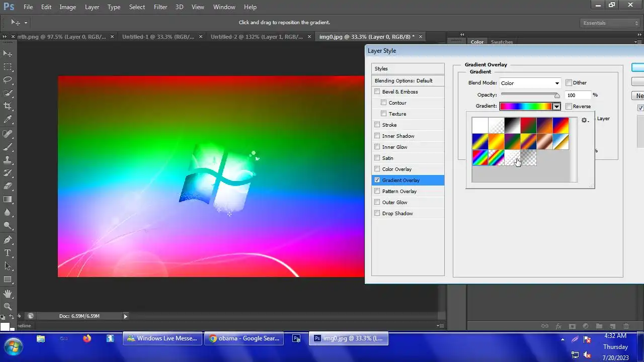Viewport: 644px width, 362px height.
Task: Select the Brush tool
Action: (x=8, y=147)
